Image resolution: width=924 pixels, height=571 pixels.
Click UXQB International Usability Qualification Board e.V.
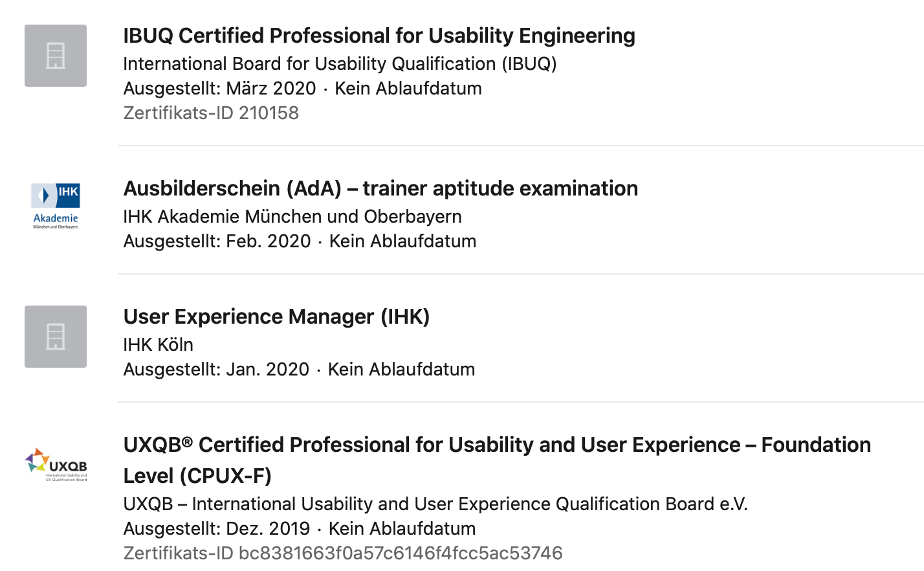435,504
